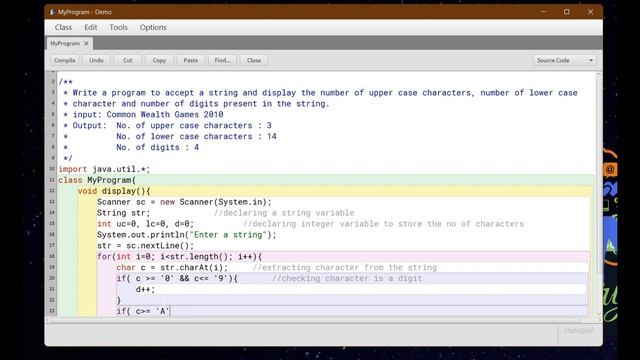Click on 'Scanner sc = new Scanner(System.in);'

tap(184, 202)
